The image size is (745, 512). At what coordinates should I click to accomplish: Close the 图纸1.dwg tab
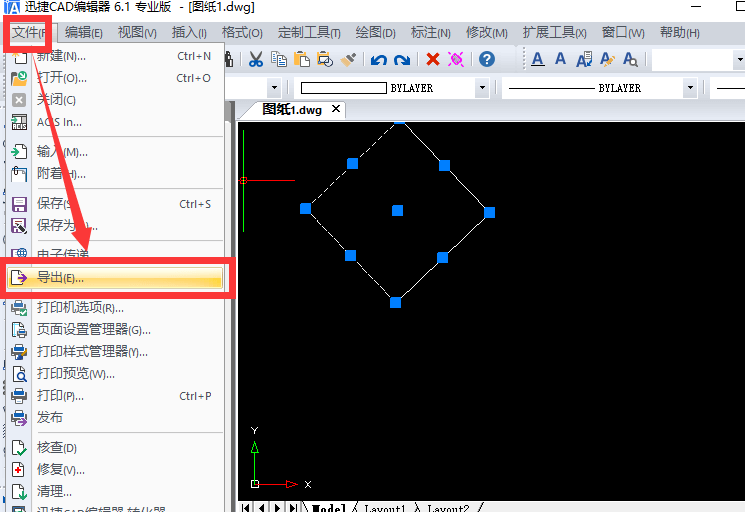pyautogui.click(x=335, y=109)
